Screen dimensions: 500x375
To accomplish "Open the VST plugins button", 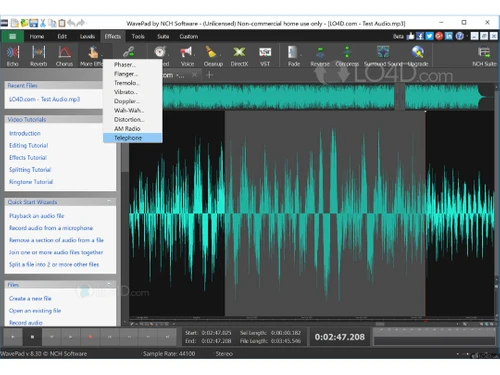I will (265, 56).
